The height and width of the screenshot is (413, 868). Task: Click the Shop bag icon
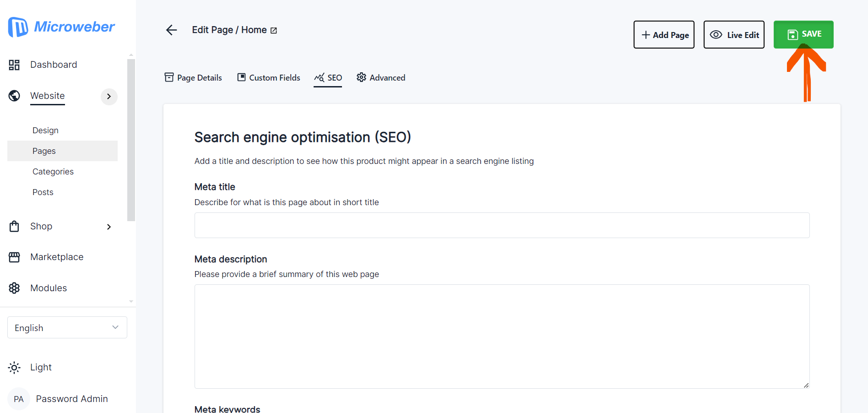click(x=14, y=226)
